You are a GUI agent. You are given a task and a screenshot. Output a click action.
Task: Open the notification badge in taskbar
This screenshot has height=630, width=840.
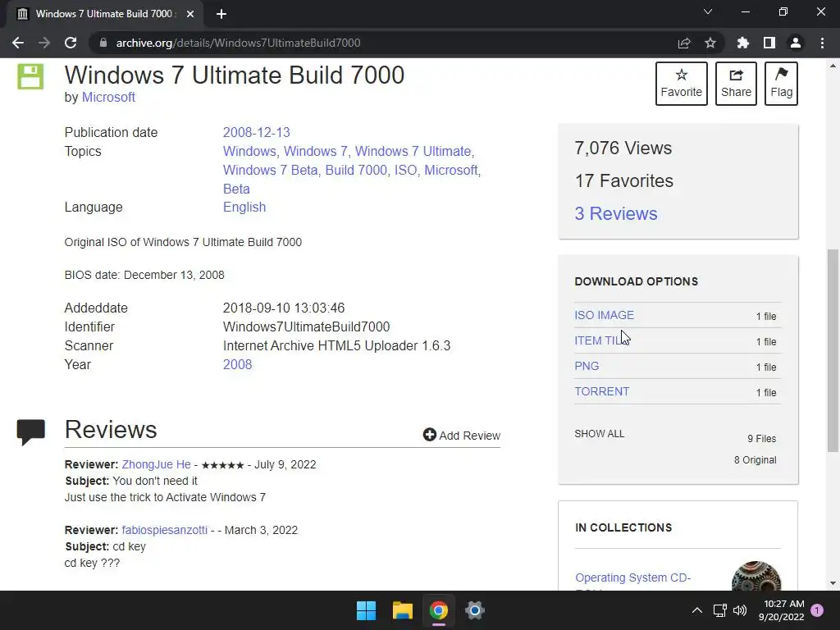point(817,610)
